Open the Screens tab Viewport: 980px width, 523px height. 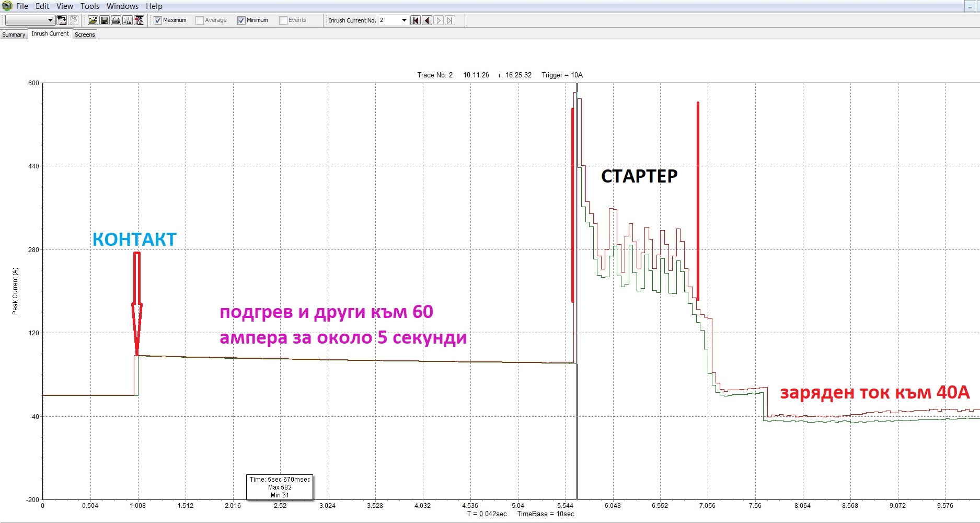click(85, 35)
